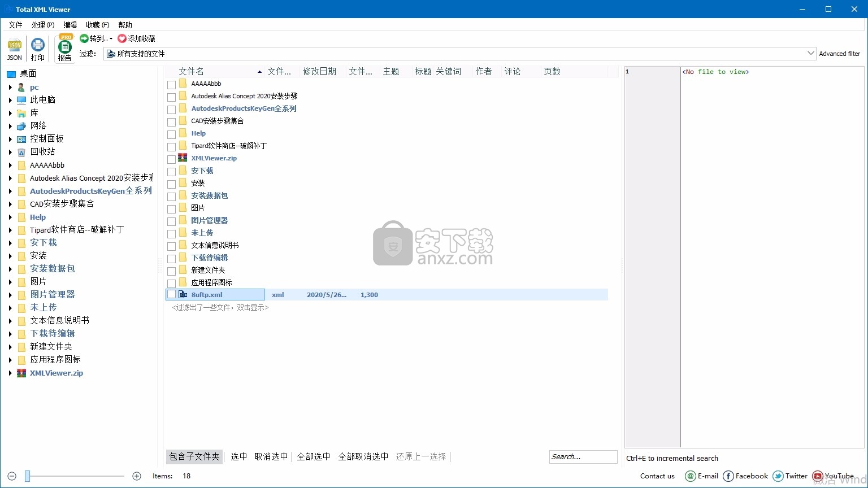868x488 pixels.
Task: Click the Total XML Viewer app icon in title bar
Action: tap(8, 9)
